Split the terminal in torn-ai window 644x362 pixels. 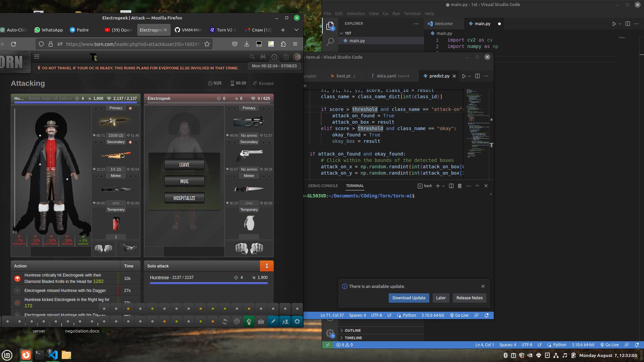click(x=451, y=186)
